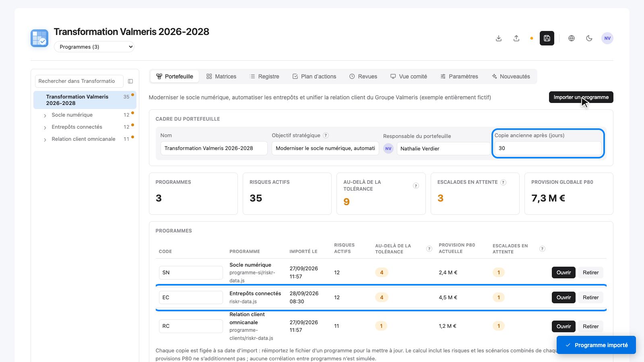
Task: Click help icon in Escalades en attente column header
Action: coord(542,249)
